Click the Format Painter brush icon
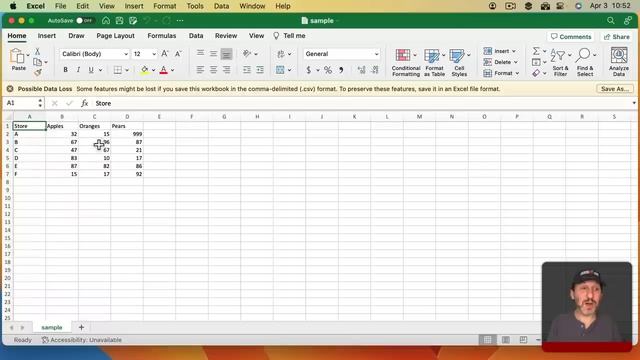Viewport: 640px width, 360px height. coord(38,73)
